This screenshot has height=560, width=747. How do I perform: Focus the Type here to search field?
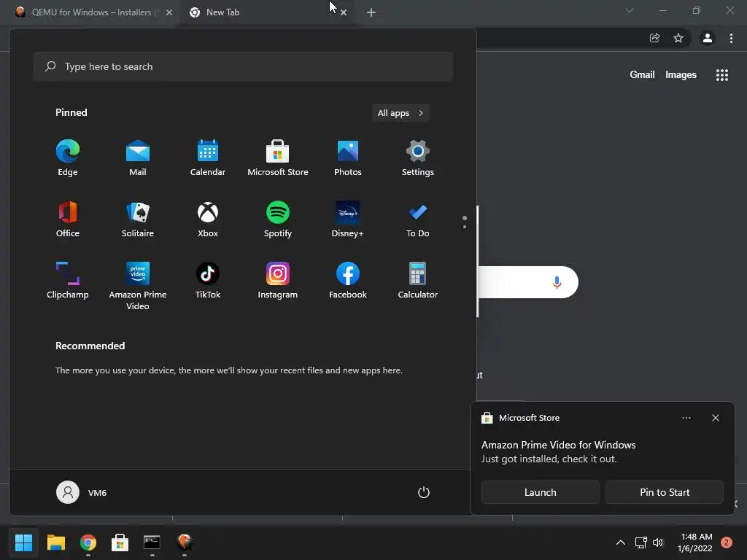pos(243,66)
